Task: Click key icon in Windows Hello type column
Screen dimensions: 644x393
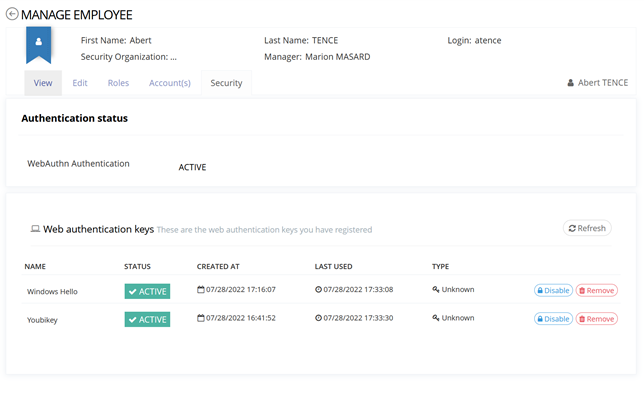Action: (436, 290)
